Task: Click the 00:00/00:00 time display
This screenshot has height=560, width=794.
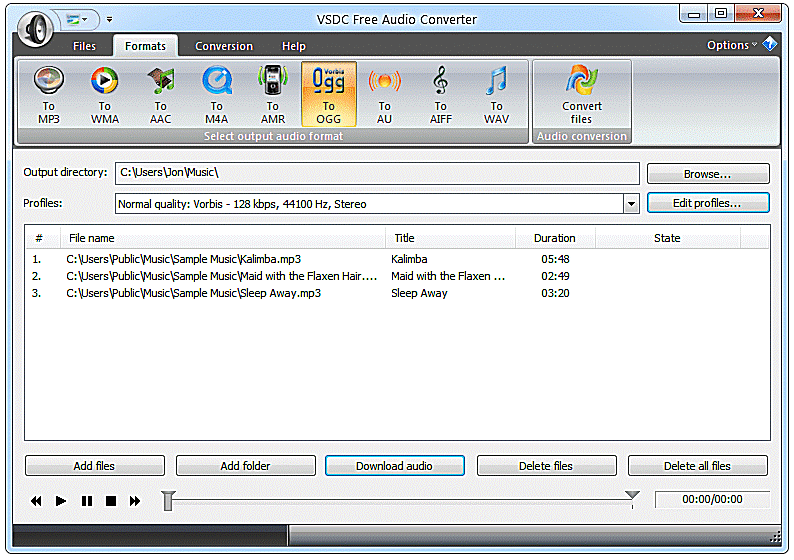Action: click(712, 499)
